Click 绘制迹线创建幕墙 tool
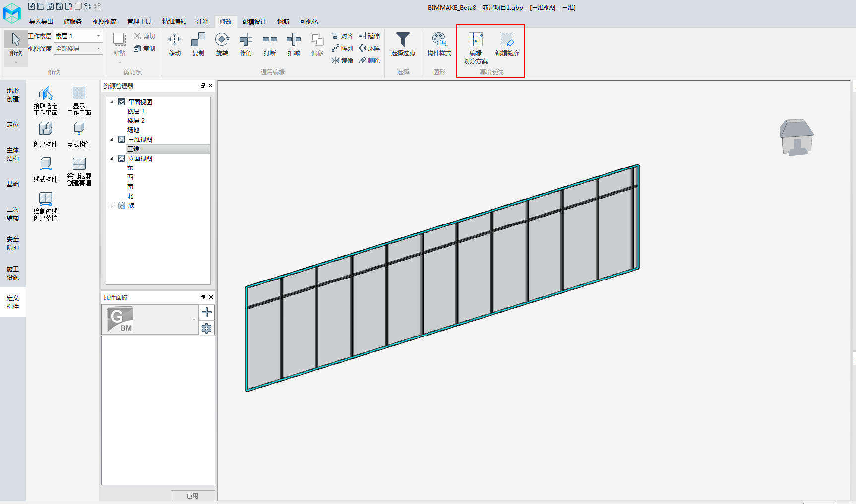The image size is (856, 504). coord(46,207)
